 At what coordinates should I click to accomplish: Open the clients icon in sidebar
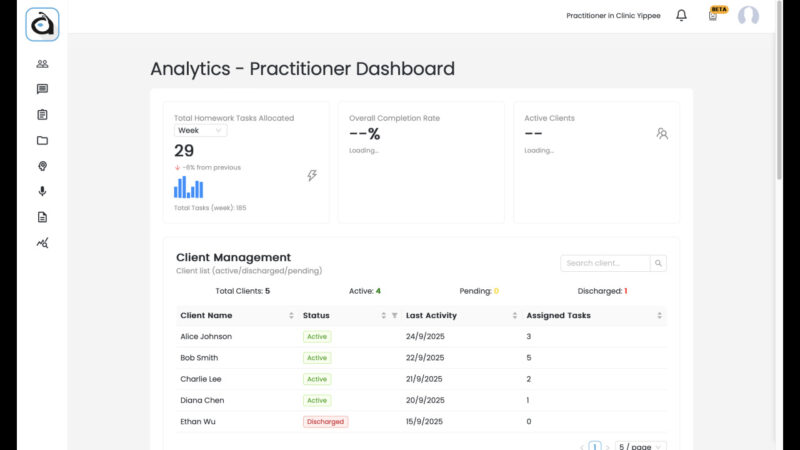pyautogui.click(x=42, y=64)
